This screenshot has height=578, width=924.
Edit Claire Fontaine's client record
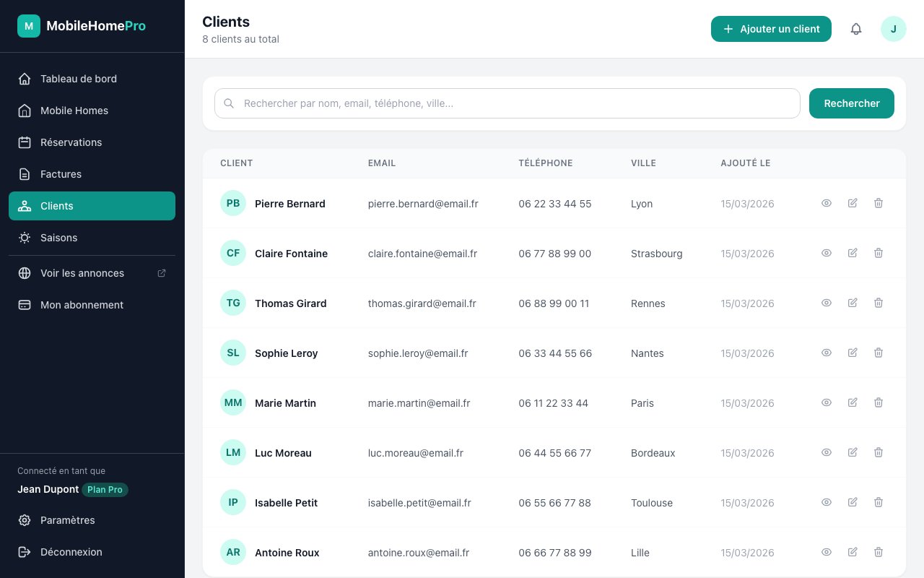pyautogui.click(x=853, y=254)
